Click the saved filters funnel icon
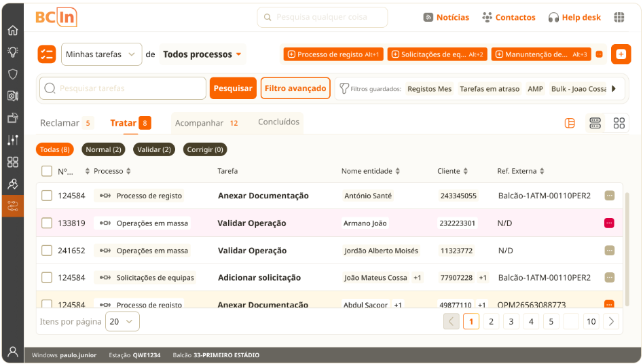This screenshot has height=364, width=643. coord(344,88)
